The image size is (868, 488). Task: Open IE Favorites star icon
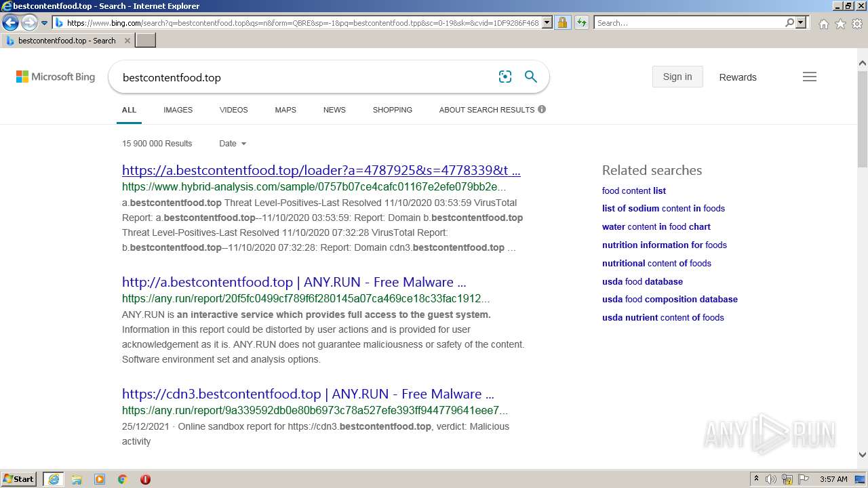pyautogui.click(x=840, y=24)
